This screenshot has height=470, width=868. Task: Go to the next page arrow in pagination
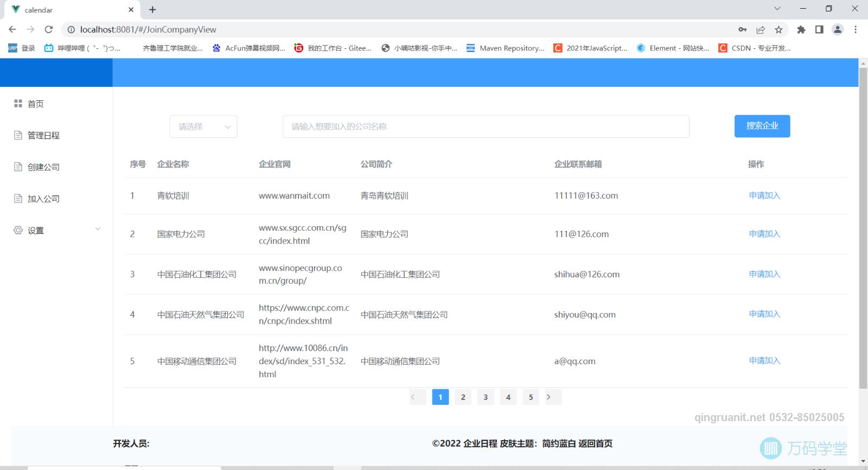(x=553, y=397)
